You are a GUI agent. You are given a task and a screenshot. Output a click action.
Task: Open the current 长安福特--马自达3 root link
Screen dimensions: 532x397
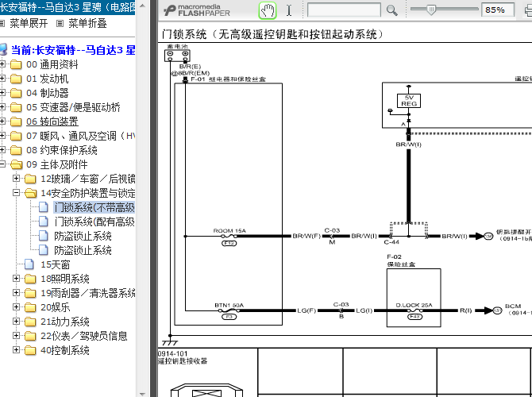point(73,50)
